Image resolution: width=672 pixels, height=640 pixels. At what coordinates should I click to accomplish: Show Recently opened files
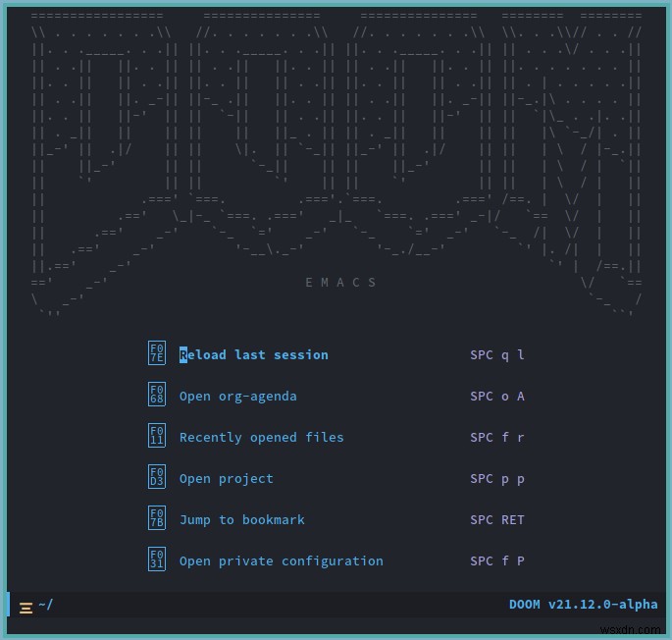[261, 437]
